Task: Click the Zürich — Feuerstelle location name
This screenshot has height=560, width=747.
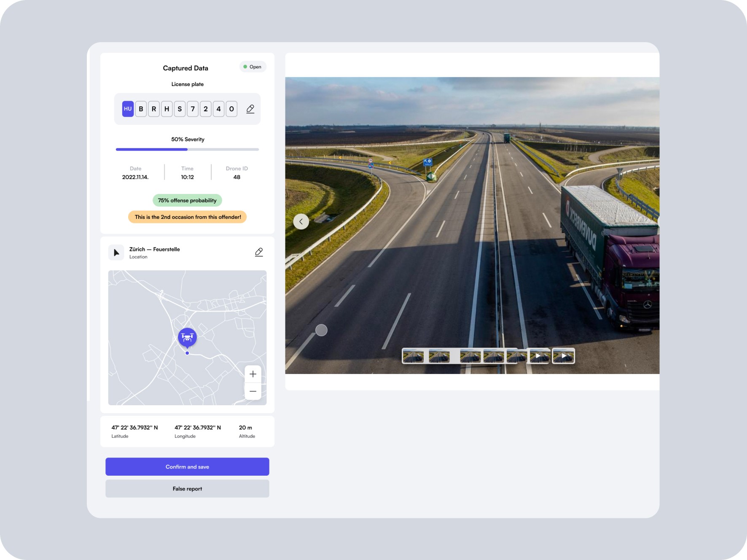Action: (154, 249)
